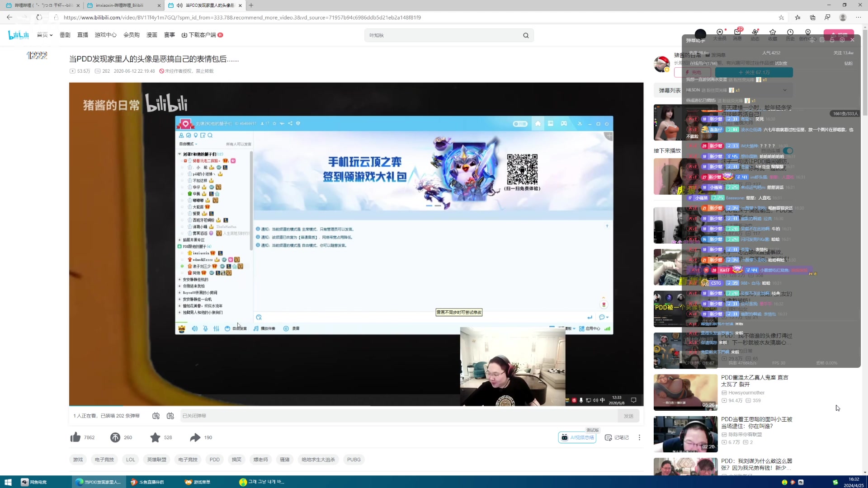This screenshot has width=868, height=488.
Task: Refresh the page with browser reload icon
Action: tap(39, 17)
